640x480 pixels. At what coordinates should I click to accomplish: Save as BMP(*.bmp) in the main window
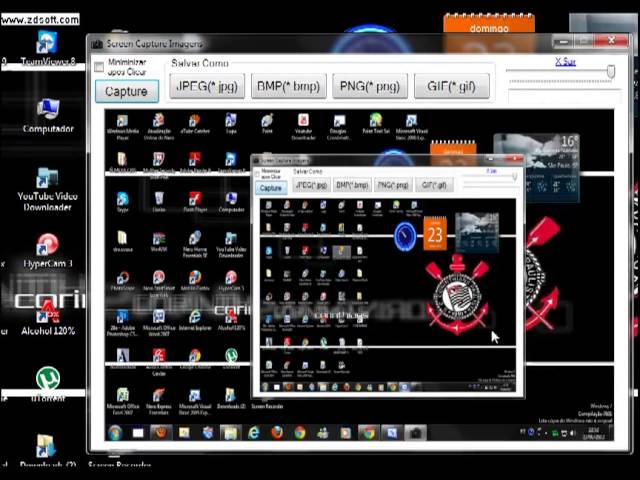(x=289, y=86)
